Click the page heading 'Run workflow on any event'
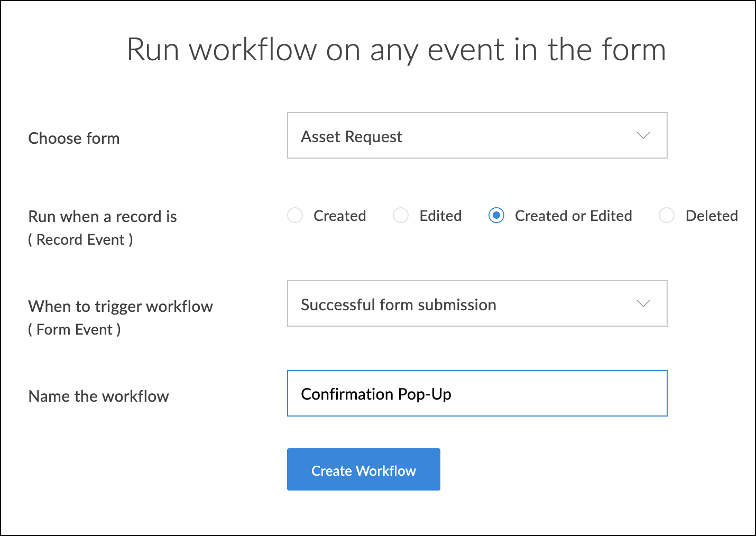The image size is (756, 536). (x=396, y=50)
